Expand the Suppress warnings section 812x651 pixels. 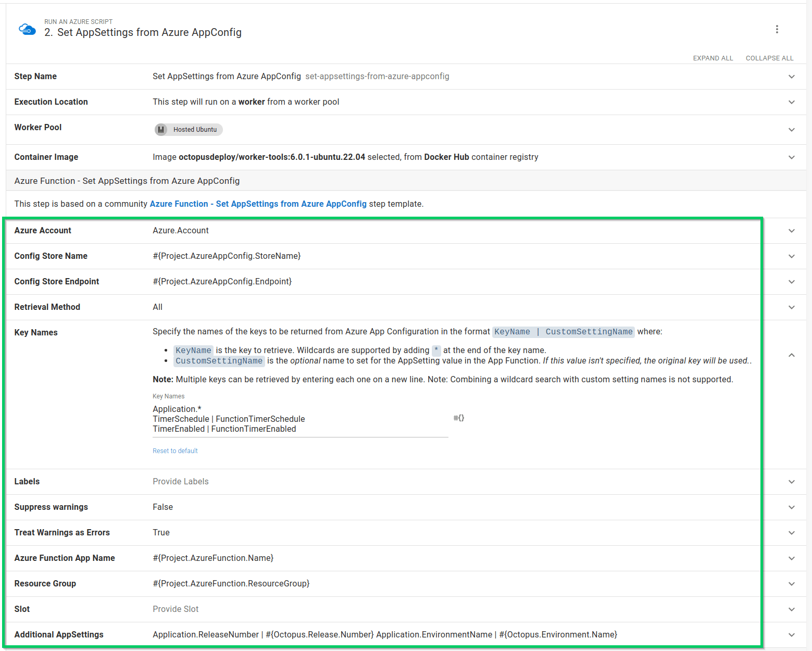(x=792, y=507)
